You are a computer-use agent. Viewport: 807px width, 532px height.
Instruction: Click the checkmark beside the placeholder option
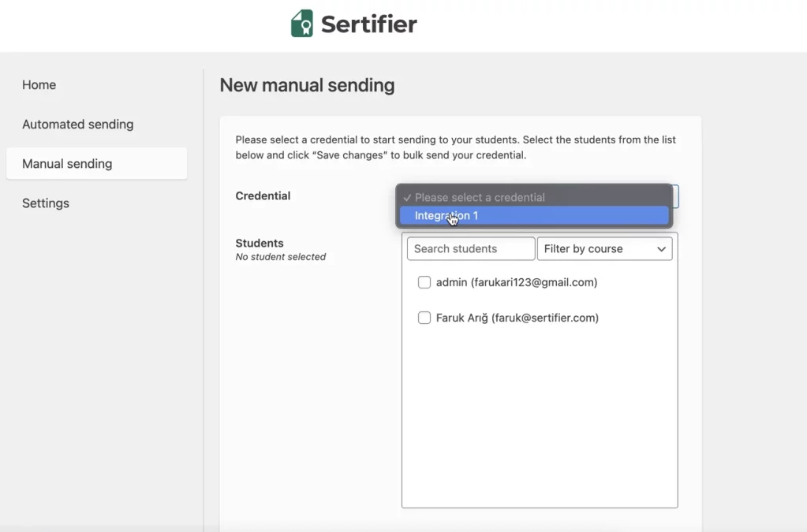pos(407,198)
